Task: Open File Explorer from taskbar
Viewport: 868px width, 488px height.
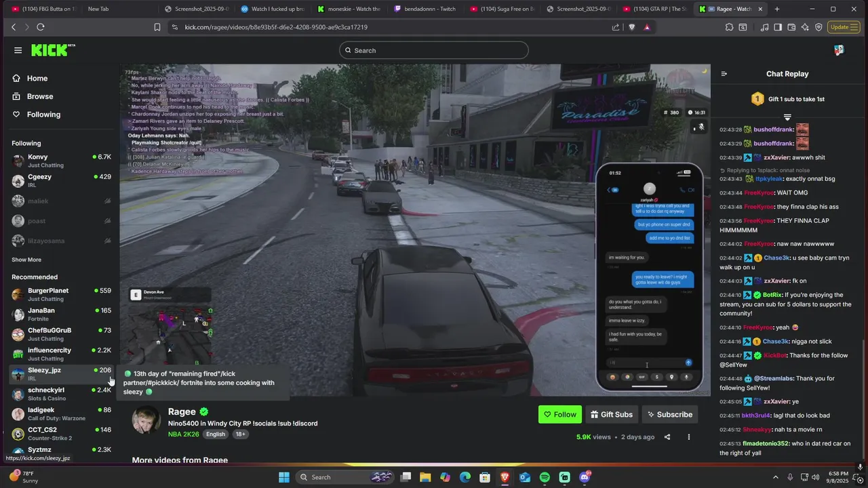Action: [425, 477]
